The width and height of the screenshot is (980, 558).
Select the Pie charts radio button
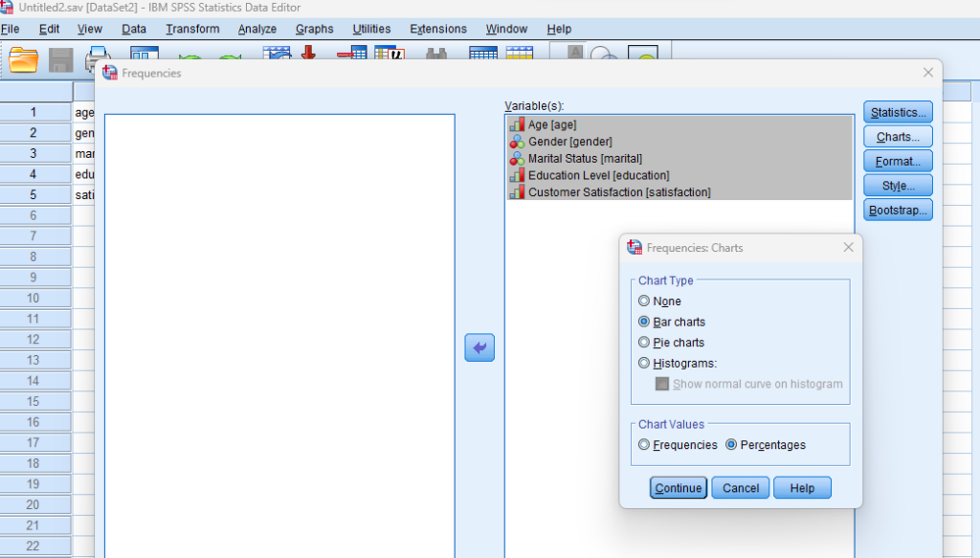click(644, 343)
